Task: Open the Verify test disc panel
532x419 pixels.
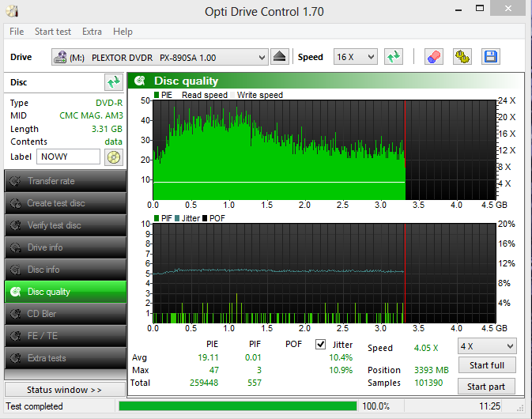Action: [66, 225]
